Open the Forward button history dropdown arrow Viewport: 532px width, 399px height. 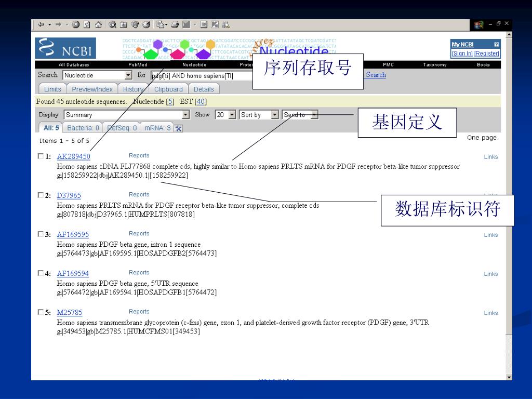(x=67, y=24)
